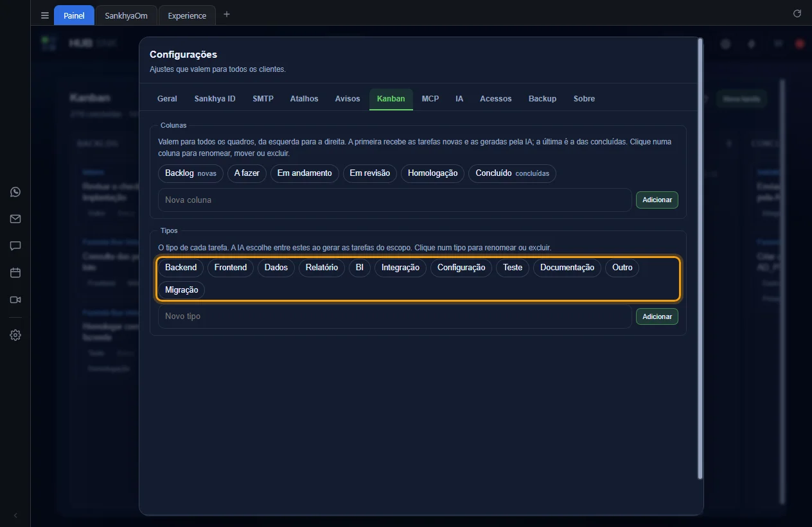Screen dimensions: 812x527
Task: Open the Sankhya ID settings tab
Action: 215,99
